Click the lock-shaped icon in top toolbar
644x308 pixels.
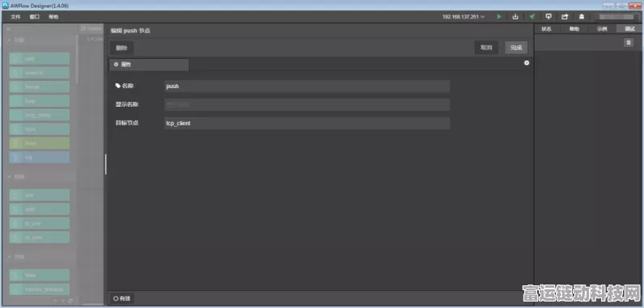(582, 17)
